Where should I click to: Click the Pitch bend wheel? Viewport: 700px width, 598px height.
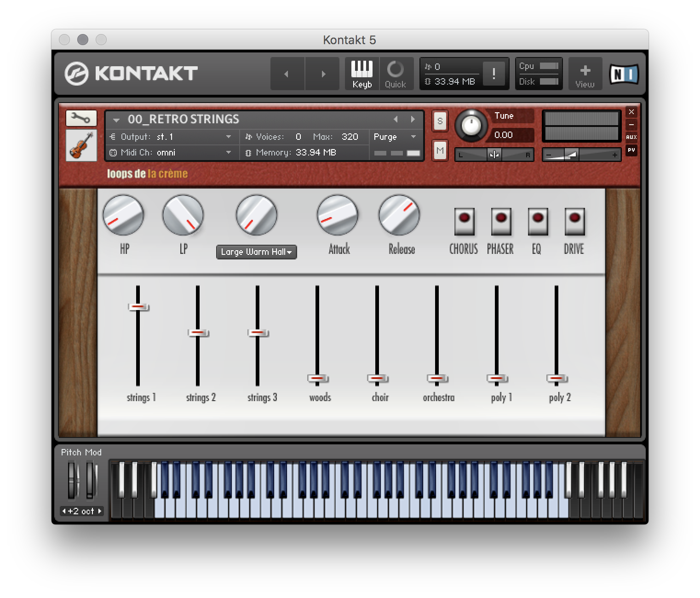pos(73,480)
